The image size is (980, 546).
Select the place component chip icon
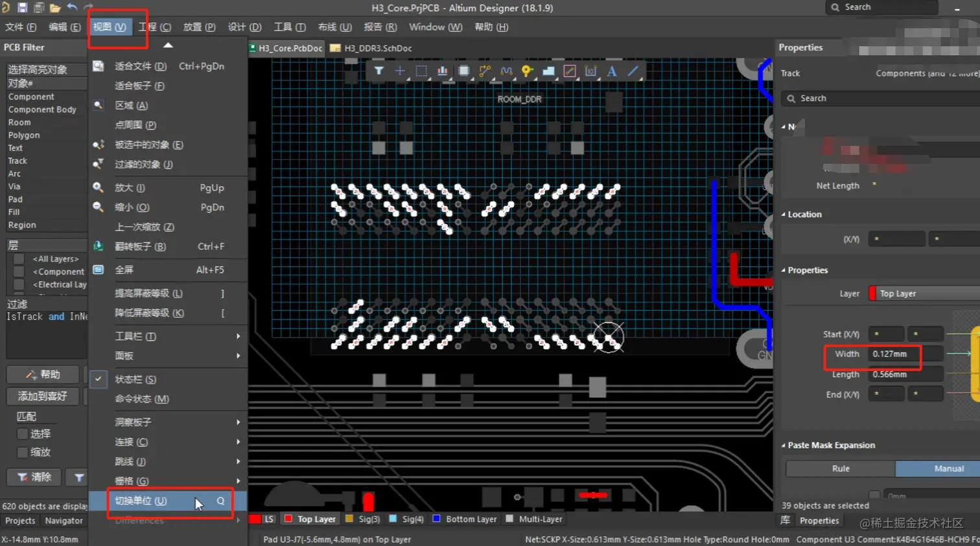pyautogui.click(x=464, y=71)
